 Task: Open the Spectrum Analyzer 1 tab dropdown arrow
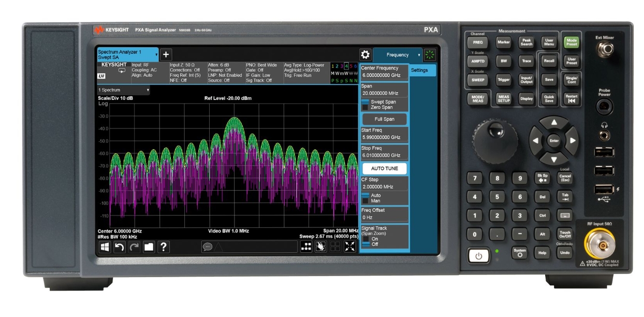click(x=157, y=54)
